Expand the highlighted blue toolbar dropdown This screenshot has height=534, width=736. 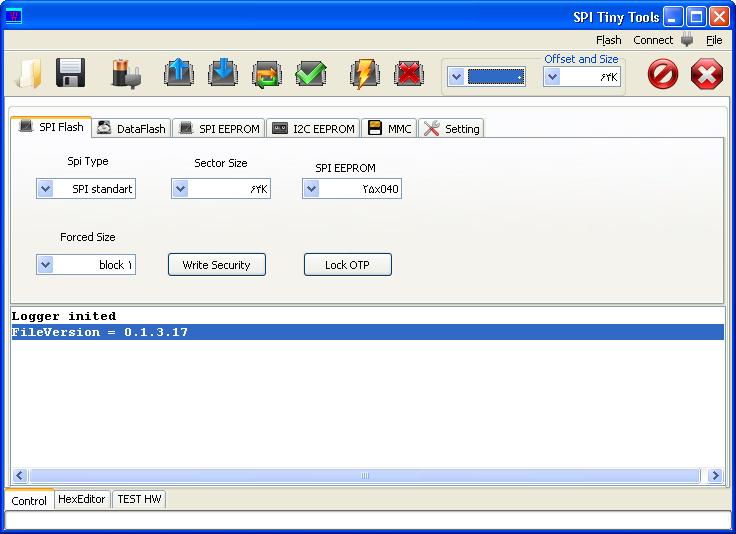456,76
